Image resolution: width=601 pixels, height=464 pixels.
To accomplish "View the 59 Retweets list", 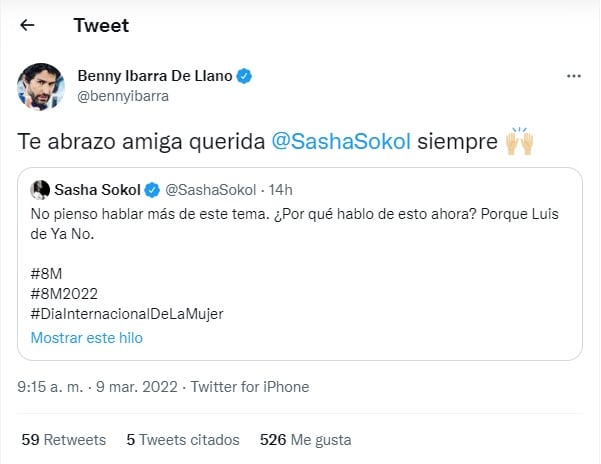I will click(64, 439).
